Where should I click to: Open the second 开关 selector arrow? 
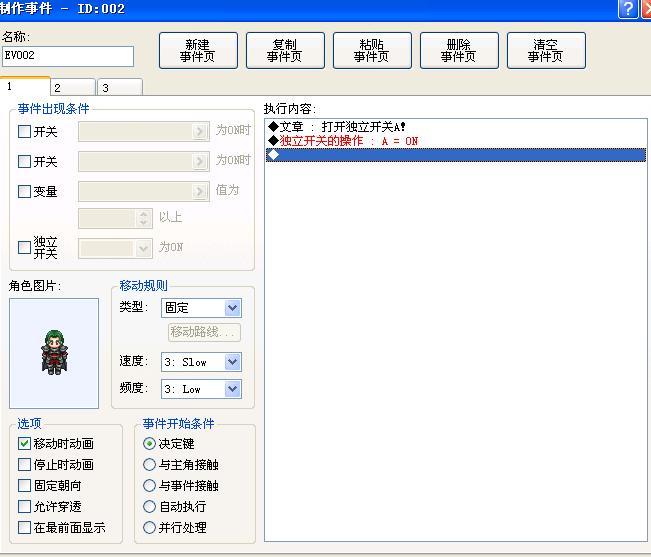click(x=200, y=161)
